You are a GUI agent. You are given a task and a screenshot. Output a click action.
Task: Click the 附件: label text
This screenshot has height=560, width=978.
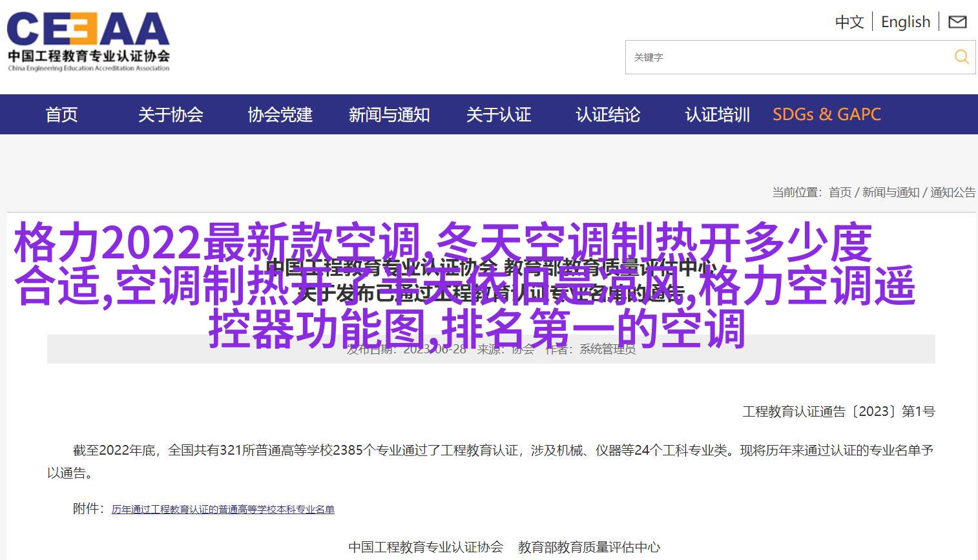(89, 509)
